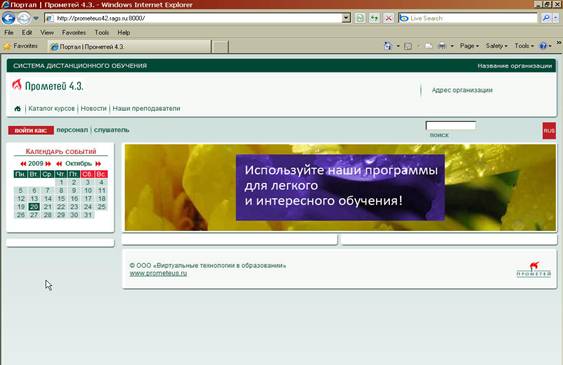The image size is (563, 365).
Task: Refresh the page with the green arrows icon
Action: tap(374, 18)
